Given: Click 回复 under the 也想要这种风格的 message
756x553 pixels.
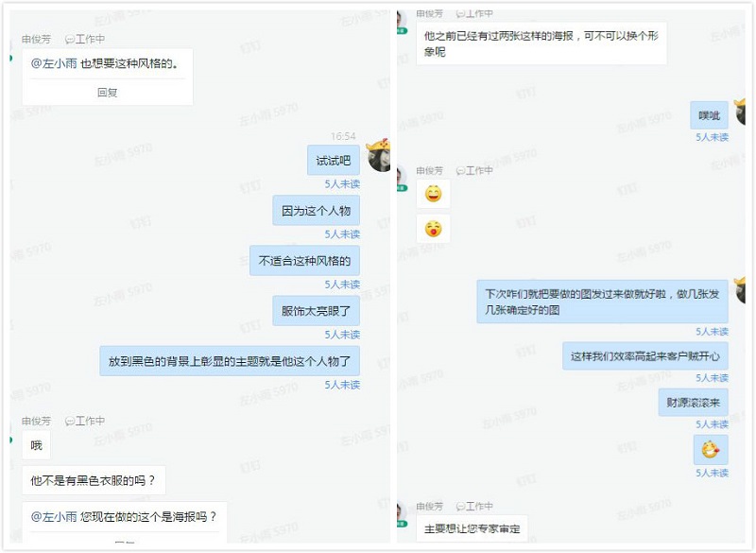Looking at the screenshot, I should click(x=107, y=92).
